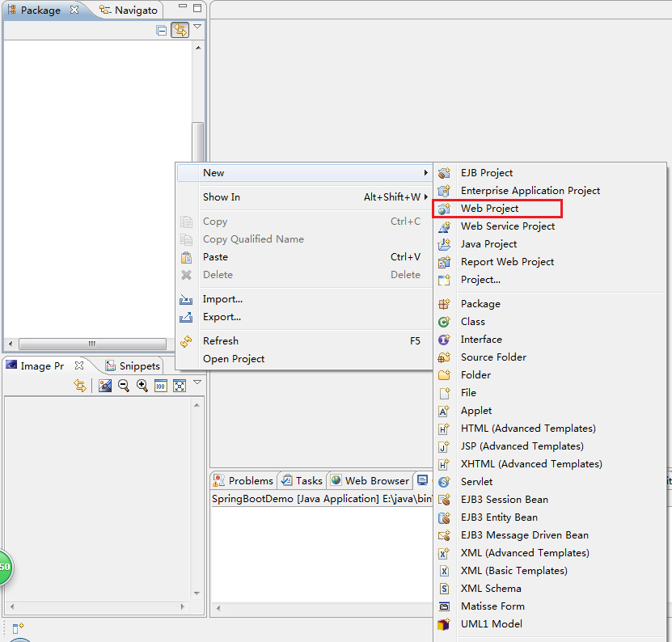Switch to the Navigator tab
Image resolution: width=672 pixels, height=642 pixels.
point(128,11)
